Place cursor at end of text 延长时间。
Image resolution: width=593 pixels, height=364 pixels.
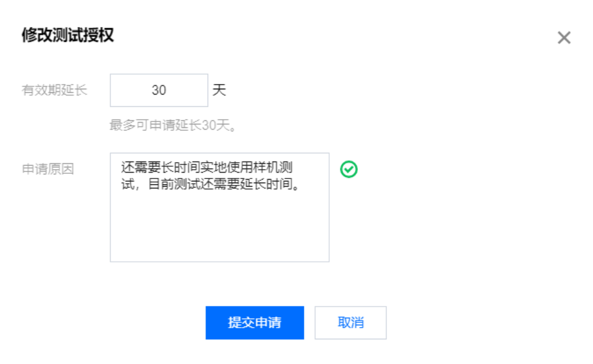pyautogui.click(x=301, y=184)
